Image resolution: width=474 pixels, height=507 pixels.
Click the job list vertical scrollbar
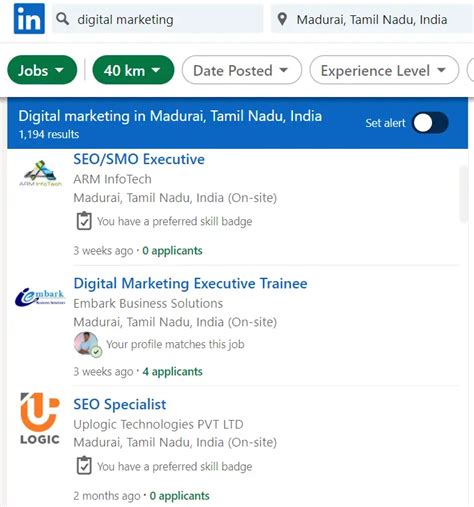[x=463, y=193]
